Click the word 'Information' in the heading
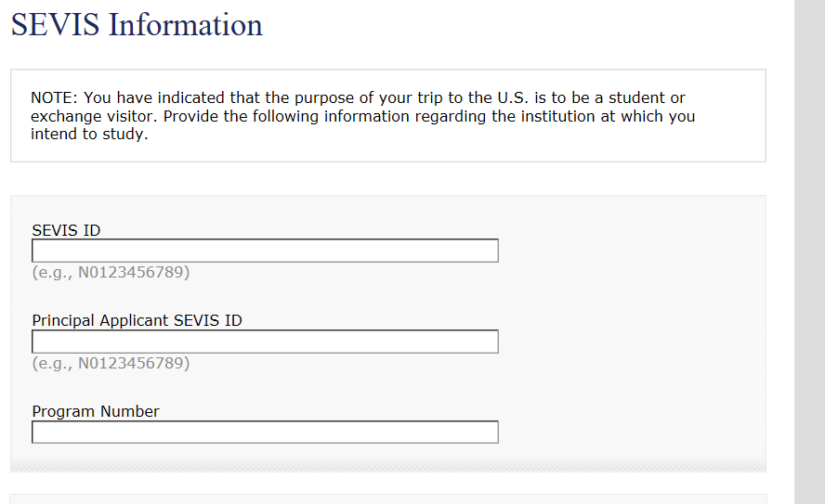825x504 pixels. [x=186, y=24]
